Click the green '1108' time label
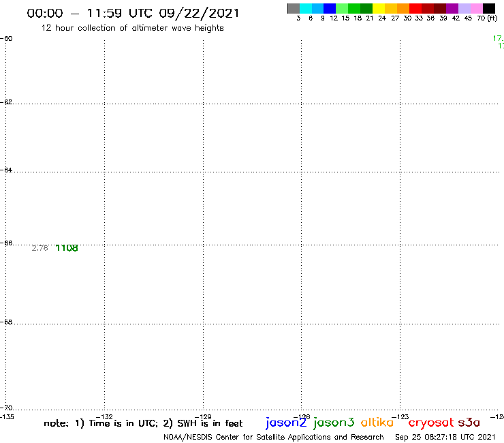This screenshot has width=504, height=443. pos(67,248)
